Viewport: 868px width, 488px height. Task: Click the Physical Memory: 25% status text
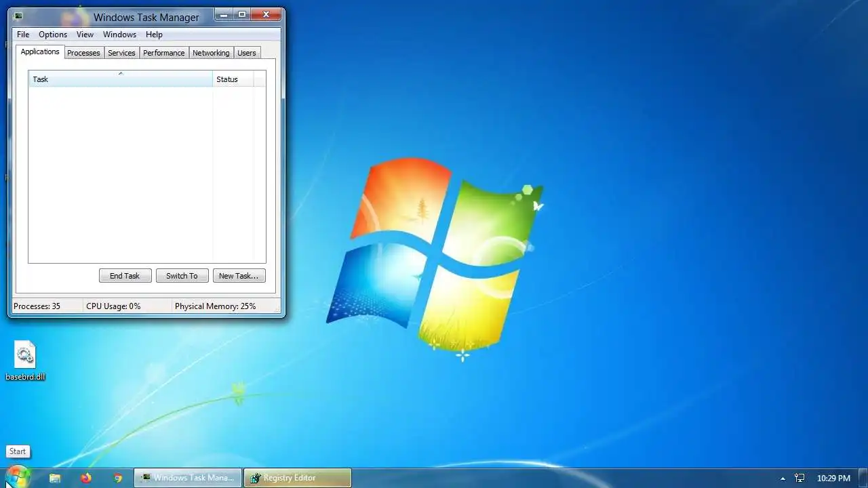216,306
